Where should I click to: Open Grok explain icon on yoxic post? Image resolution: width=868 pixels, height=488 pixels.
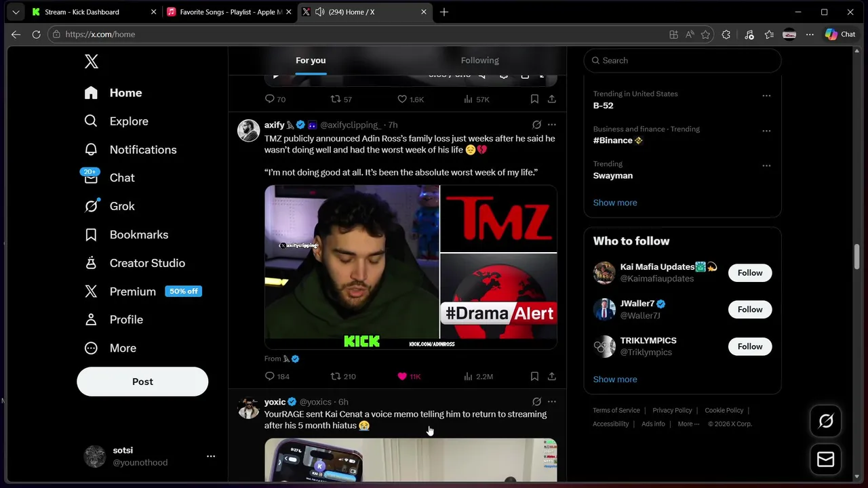536,402
